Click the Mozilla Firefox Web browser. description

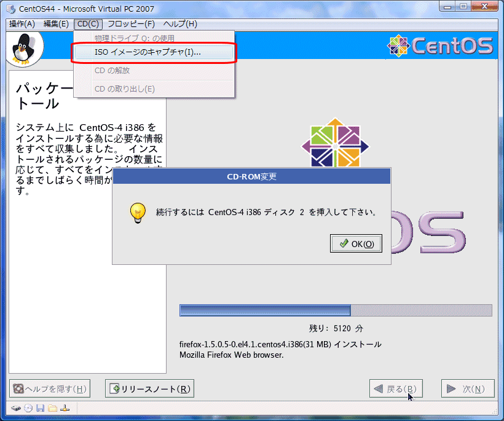232,355
